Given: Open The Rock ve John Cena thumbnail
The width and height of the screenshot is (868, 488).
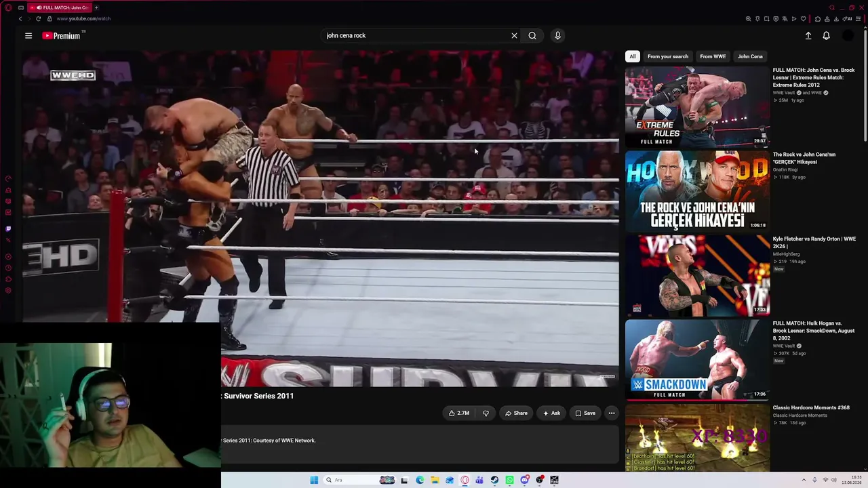Looking at the screenshot, I should click(x=697, y=191).
